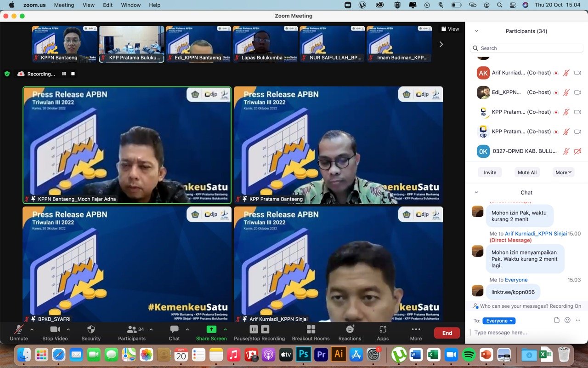The height and width of the screenshot is (368, 588).
Task: Unmute the microphone
Action: click(x=19, y=329)
